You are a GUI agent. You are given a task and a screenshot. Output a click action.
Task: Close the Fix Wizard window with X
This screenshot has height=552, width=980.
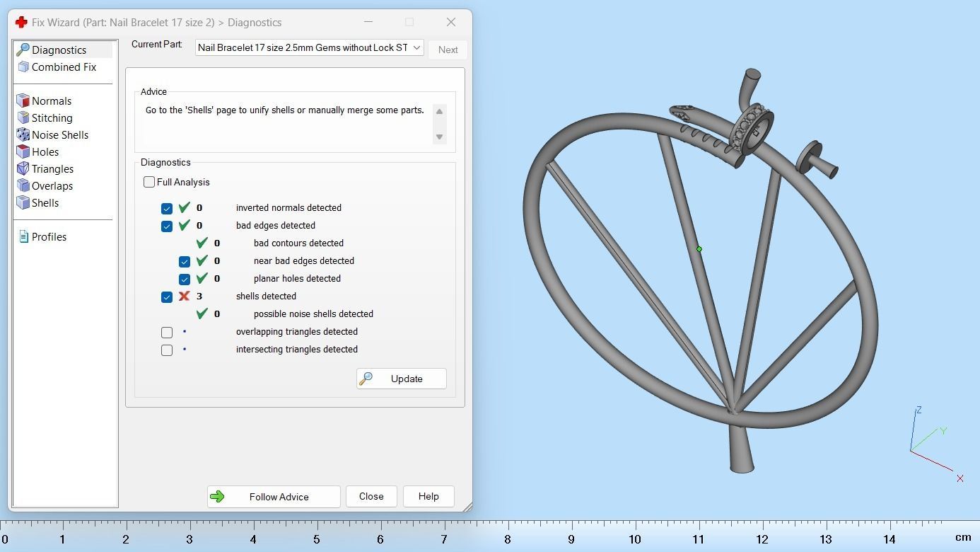[x=451, y=22]
